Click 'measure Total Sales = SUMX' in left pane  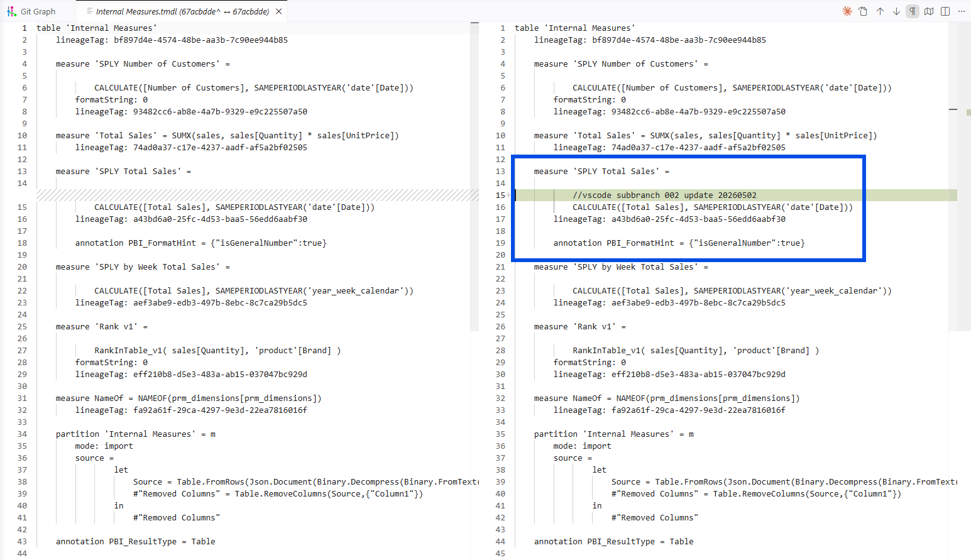(x=227, y=136)
